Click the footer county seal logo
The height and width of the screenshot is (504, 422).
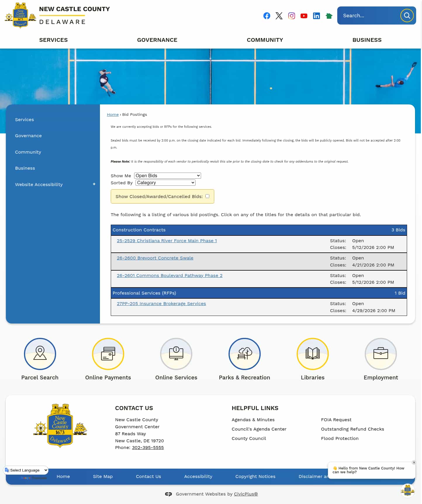(x=60, y=426)
